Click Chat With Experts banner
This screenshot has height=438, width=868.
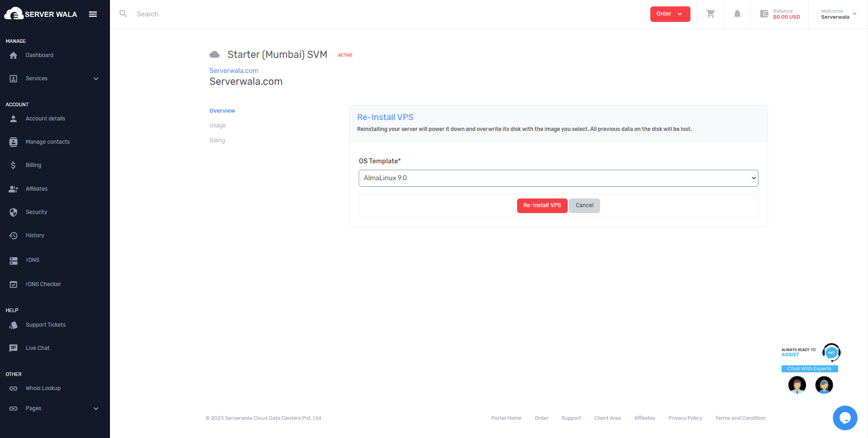point(810,369)
